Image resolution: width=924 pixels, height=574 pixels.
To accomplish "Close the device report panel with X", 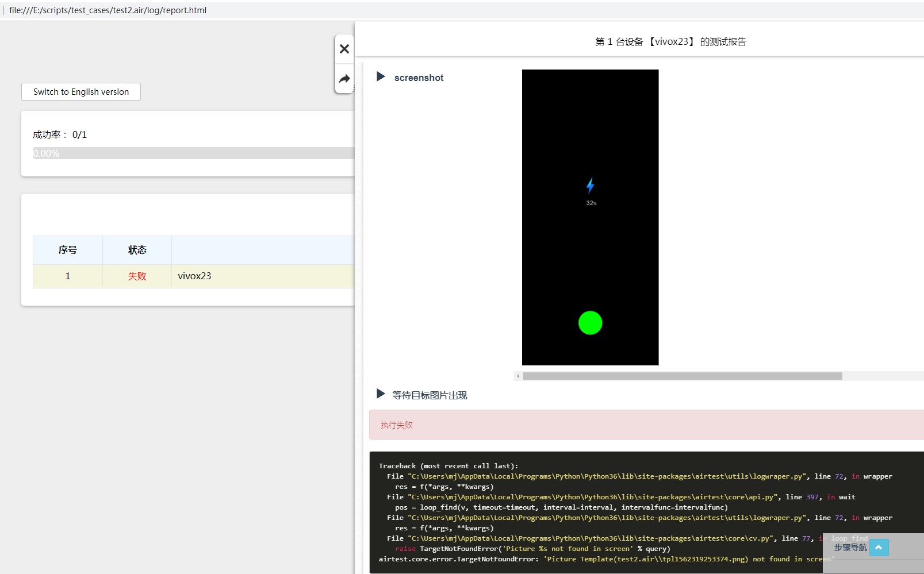I will (x=344, y=49).
